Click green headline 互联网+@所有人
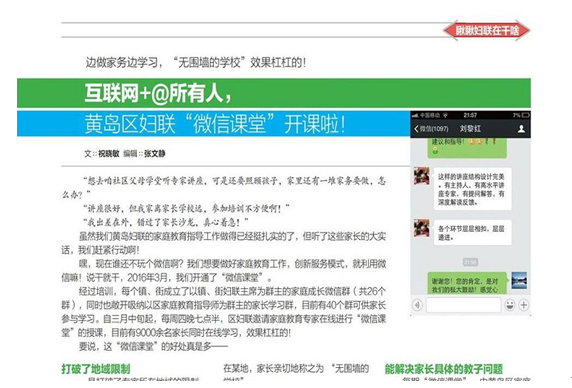Image resolution: width=572 pixels, height=388 pixels. click(x=158, y=93)
